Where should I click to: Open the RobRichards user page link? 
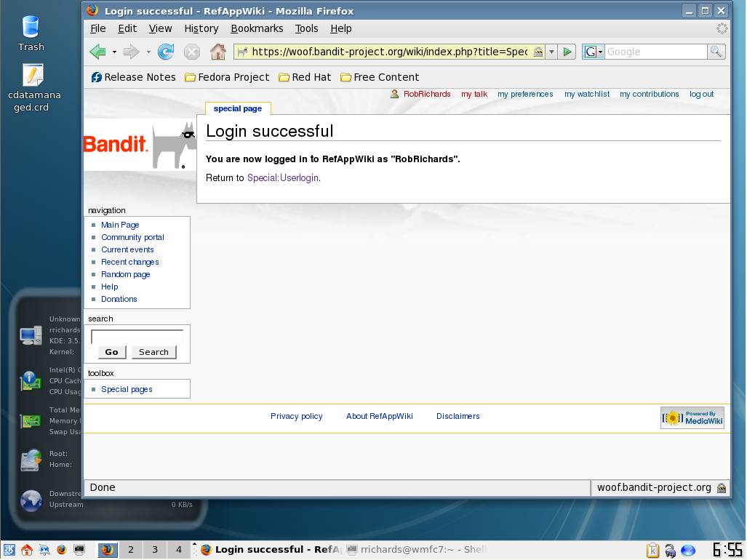[427, 95]
